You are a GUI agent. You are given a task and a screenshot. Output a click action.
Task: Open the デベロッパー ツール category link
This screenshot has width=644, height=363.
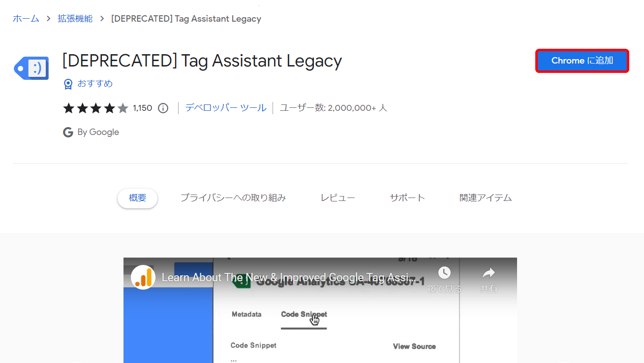pos(226,107)
